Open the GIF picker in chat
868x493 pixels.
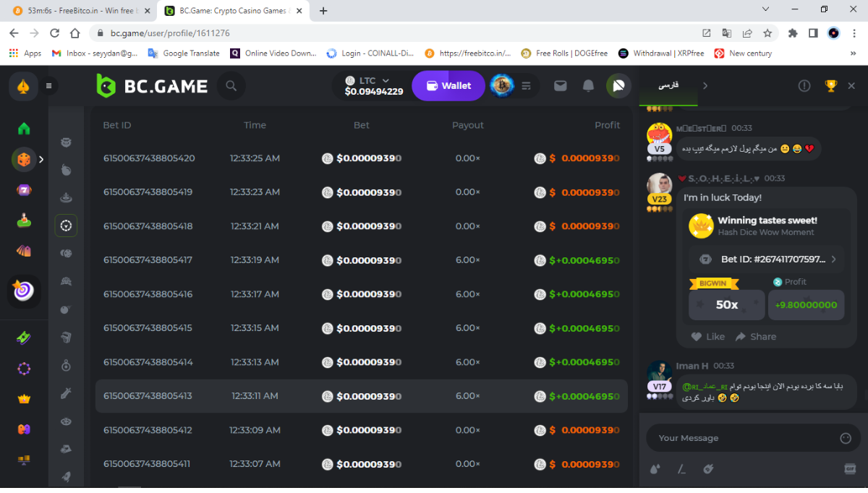[850, 469]
